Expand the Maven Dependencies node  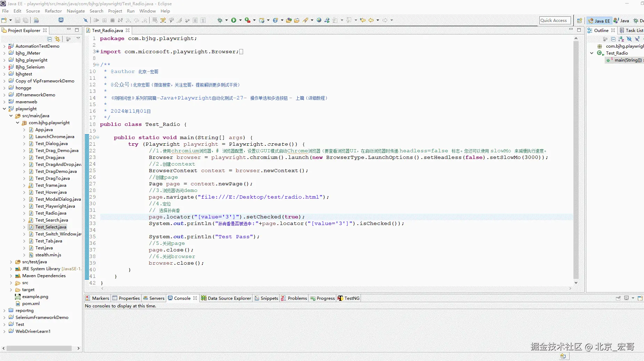pyautogui.click(x=11, y=276)
